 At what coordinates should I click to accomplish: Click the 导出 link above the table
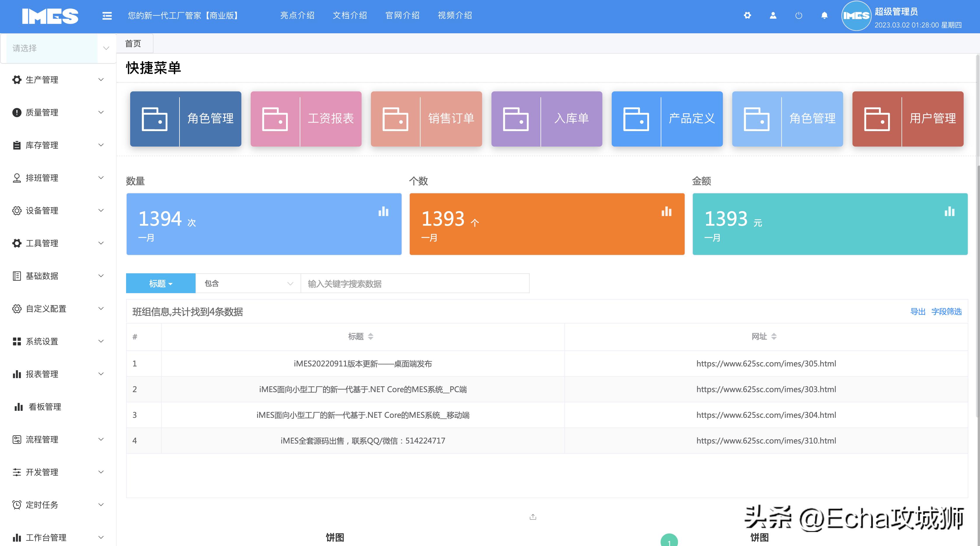coord(919,312)
